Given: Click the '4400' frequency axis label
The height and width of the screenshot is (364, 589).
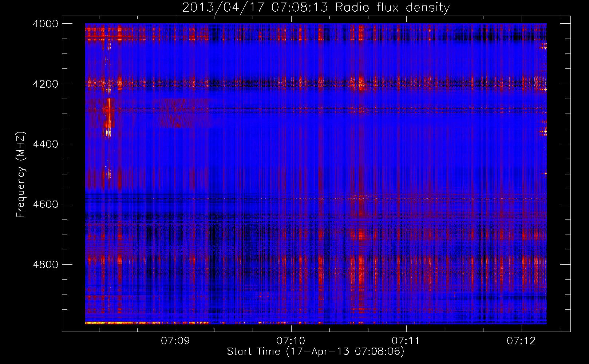Looking at the screenshot, I should click(x=46, y=144).
